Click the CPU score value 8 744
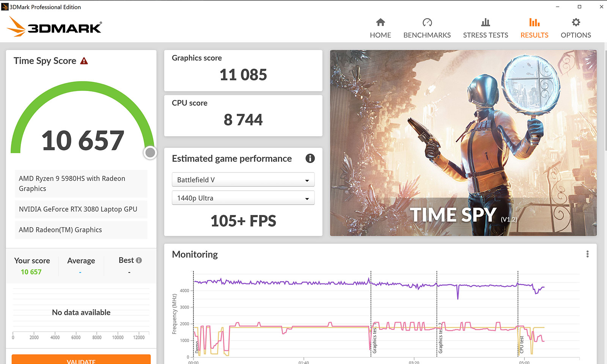The image size is (607, 364). [243, 120]
